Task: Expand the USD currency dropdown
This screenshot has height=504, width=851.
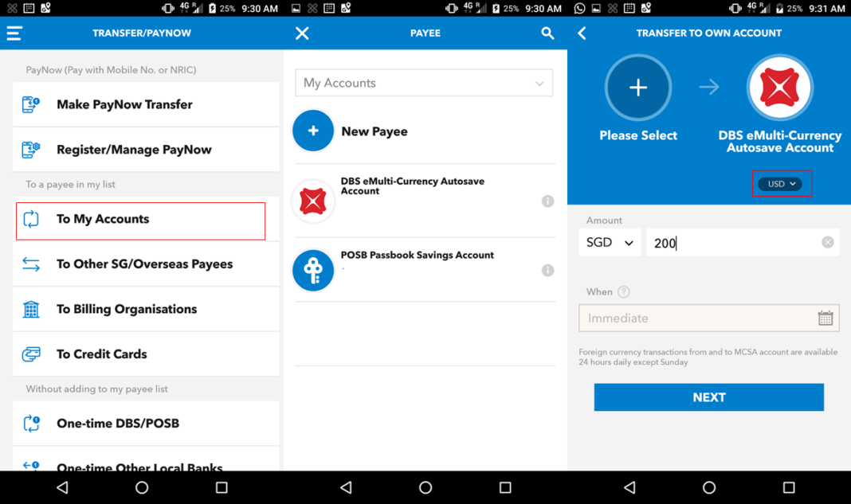Action: 782,183
